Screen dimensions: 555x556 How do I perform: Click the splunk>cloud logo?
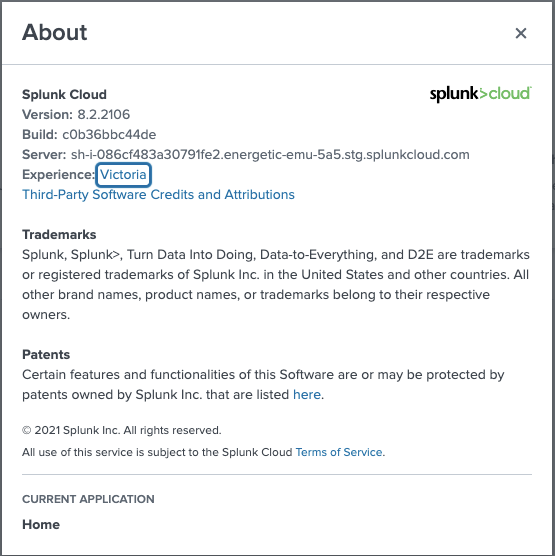(481, 94)
